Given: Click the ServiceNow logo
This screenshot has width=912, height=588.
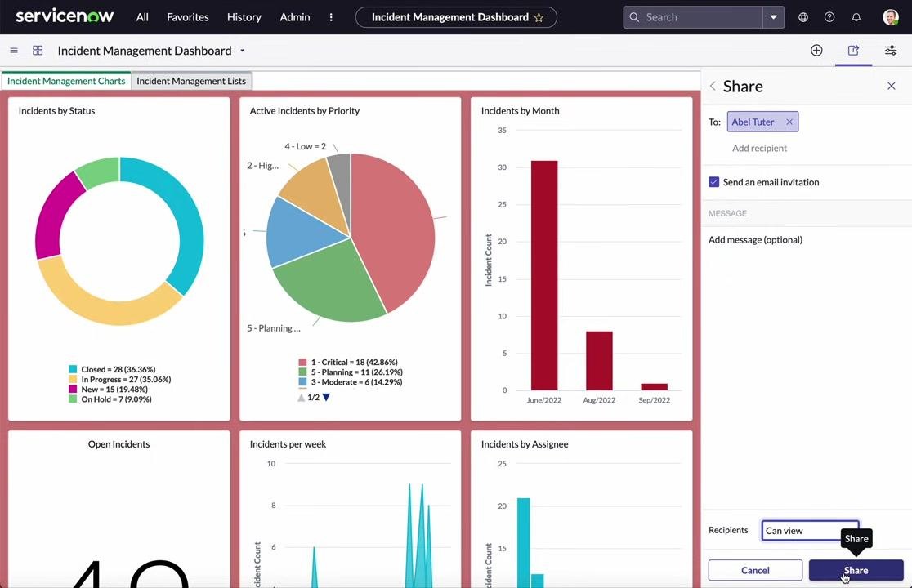Looking at the screenshot, I should [65, 16].
